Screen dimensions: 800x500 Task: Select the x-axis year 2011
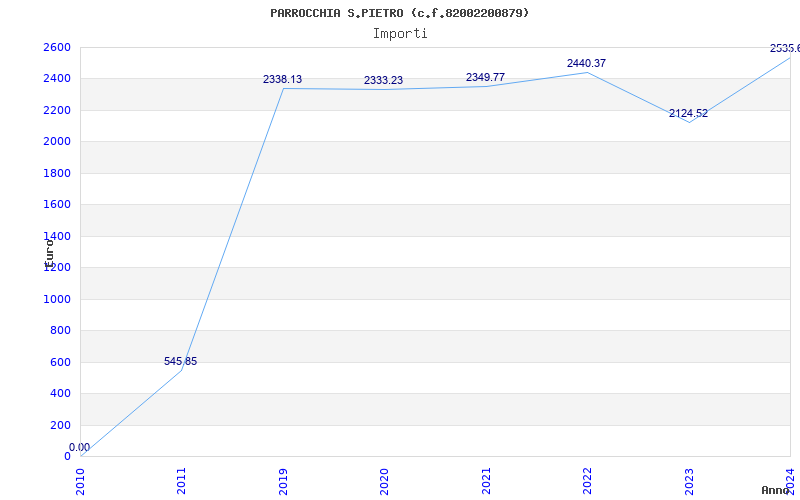tap(181, 481)
